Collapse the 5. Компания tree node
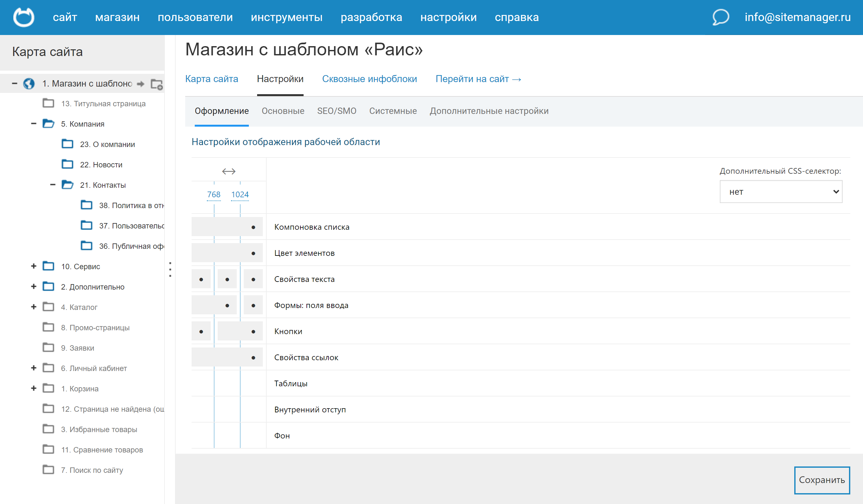 coord(33,123)
